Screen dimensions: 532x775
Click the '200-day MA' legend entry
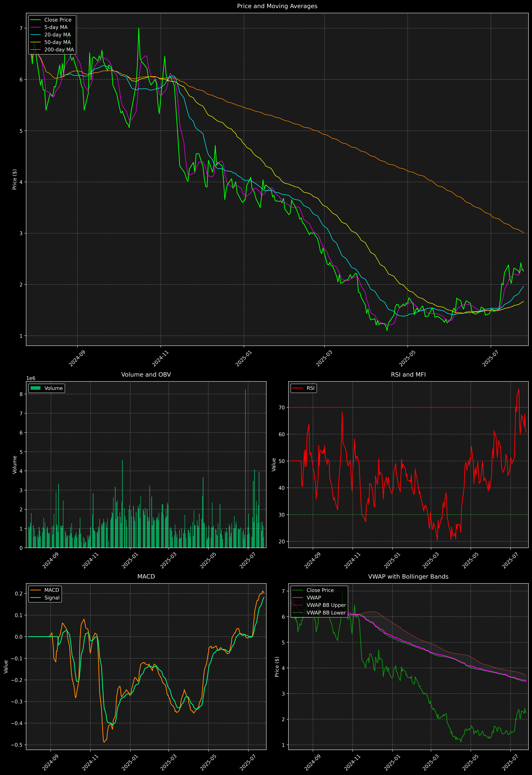(x=59, y=50)
